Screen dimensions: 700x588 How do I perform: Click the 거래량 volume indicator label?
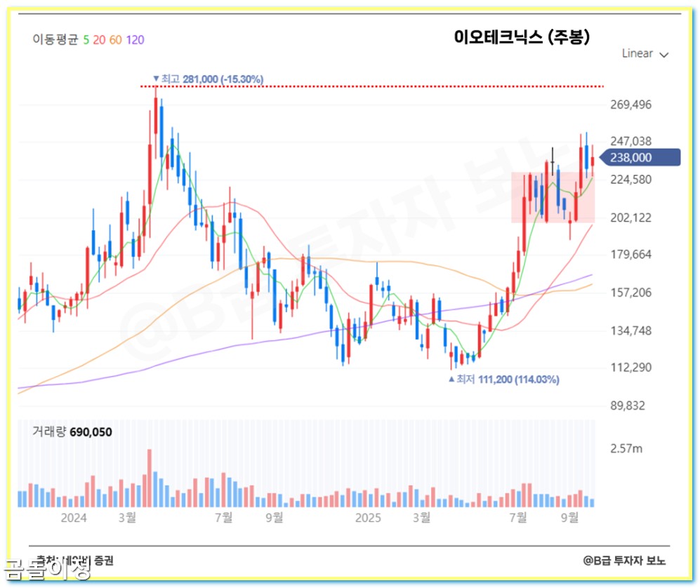coord(50,432)
